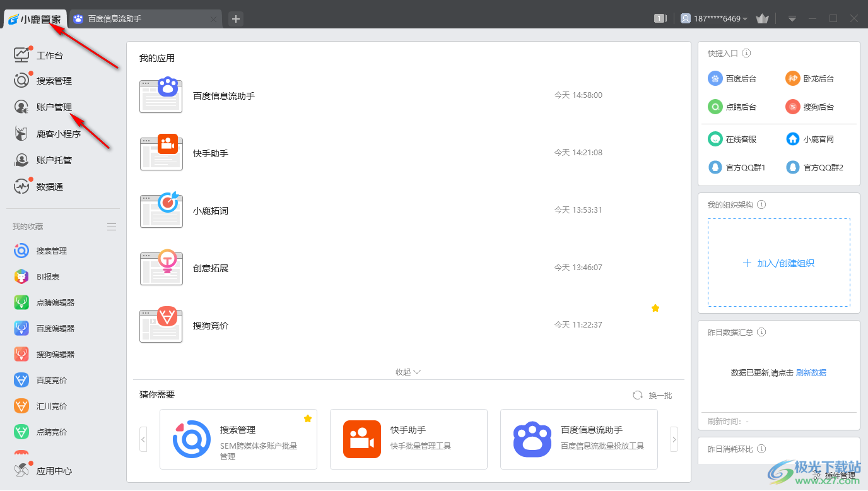Open 搜索管理 in the top sidebar
Screen dimensions: 868x491
[x=43, y=81]
